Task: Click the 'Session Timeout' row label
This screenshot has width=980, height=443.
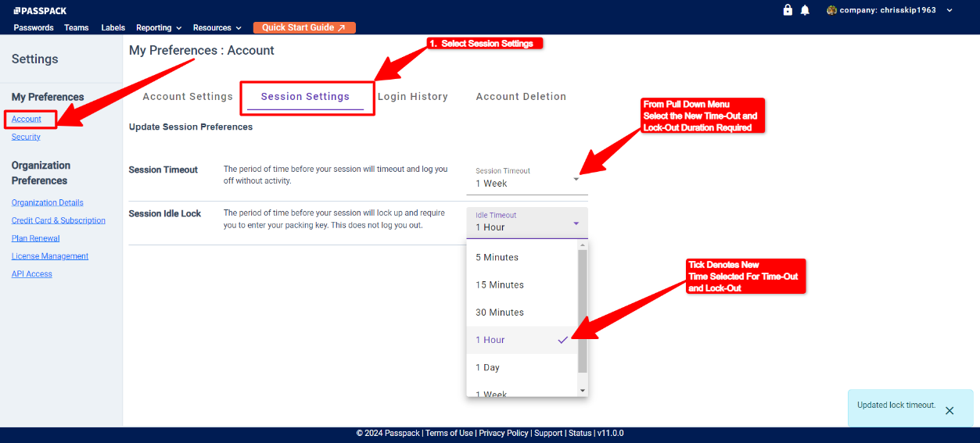Action: [163, 170]
